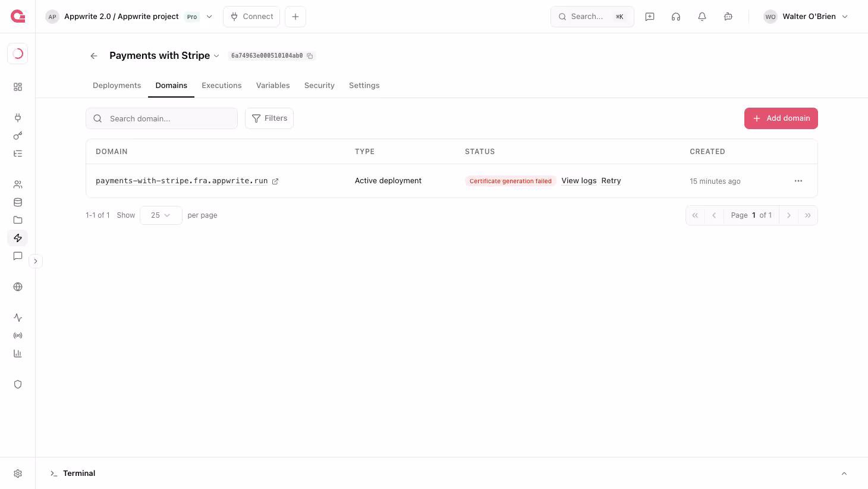868x489 pixels.
Task: Switch to the Deployments tab
Action: [x=117, y=86]
